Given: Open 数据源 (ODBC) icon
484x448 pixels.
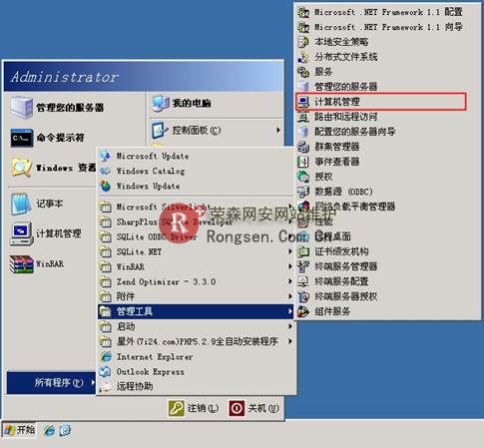Looking at the screenshot, I should 303,192.
